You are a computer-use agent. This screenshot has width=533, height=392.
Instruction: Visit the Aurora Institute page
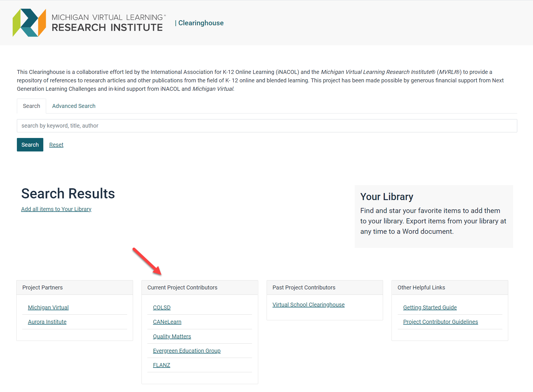coord(47,321)
